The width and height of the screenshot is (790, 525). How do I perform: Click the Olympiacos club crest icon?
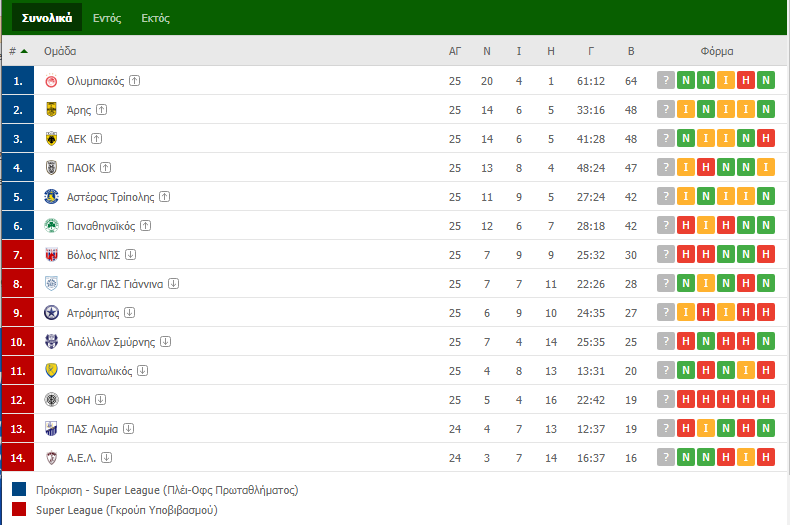(51, 81)
